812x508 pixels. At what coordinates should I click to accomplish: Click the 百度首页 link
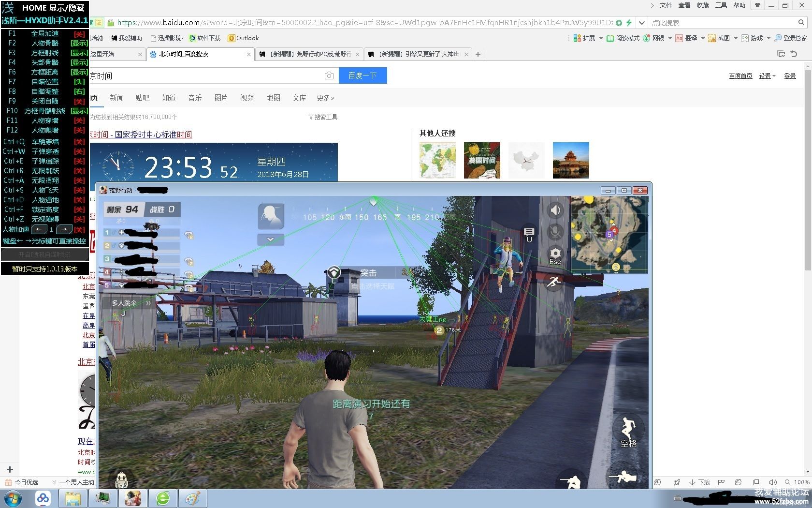[740, 76]
